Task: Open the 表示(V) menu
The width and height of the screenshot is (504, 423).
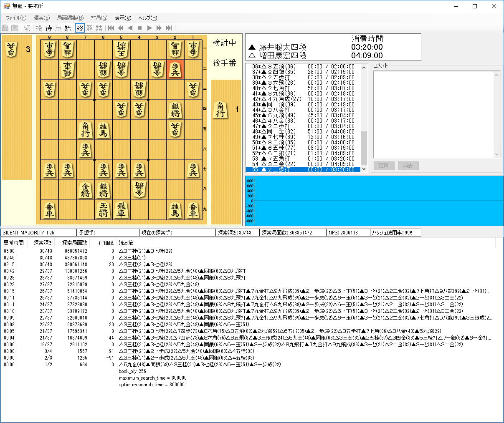Action: [123, 18]
